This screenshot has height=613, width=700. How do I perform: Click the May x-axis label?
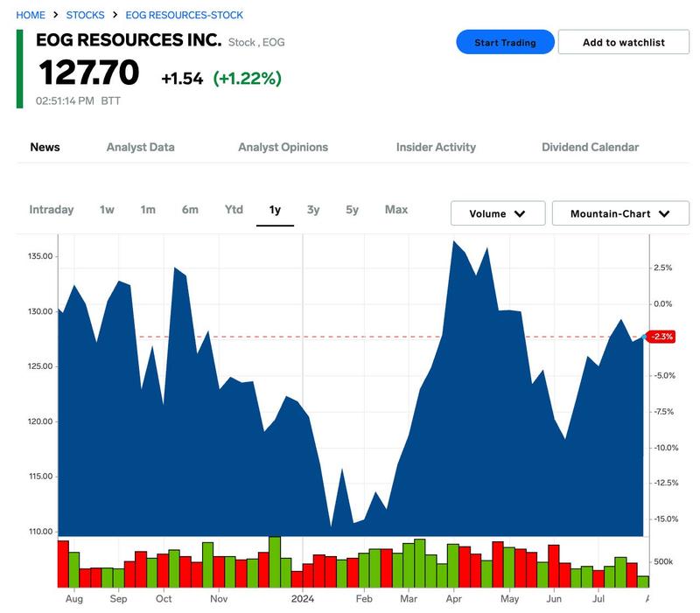click(509, 599)
